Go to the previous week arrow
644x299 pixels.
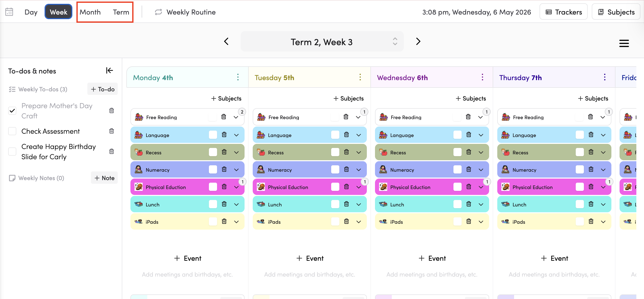(226, 41)
